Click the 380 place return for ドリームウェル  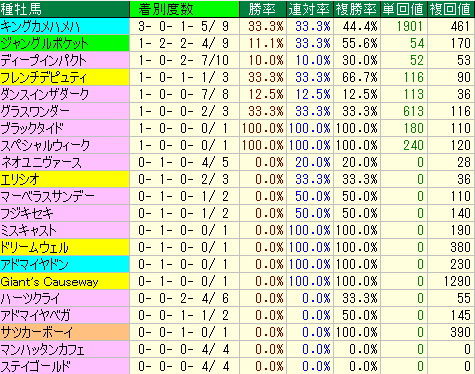coord(460,247)
